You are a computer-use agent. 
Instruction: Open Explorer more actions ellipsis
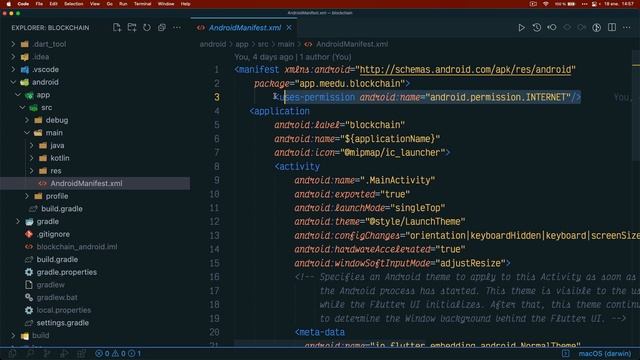pyautogui.click(x=177, y=27)
